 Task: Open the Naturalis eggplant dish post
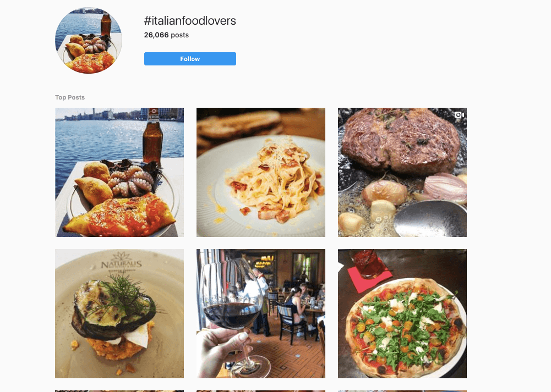click(119, 313)
